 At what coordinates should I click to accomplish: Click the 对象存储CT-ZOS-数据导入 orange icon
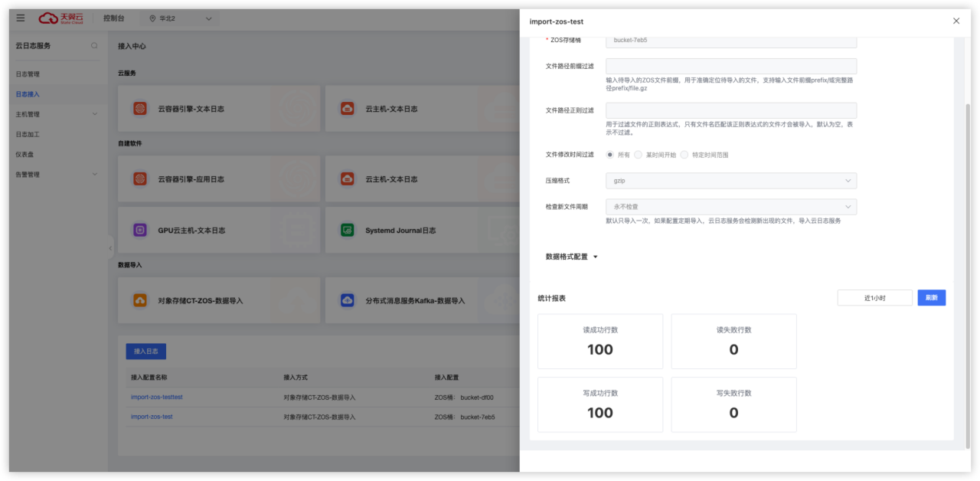pos(140,301)
